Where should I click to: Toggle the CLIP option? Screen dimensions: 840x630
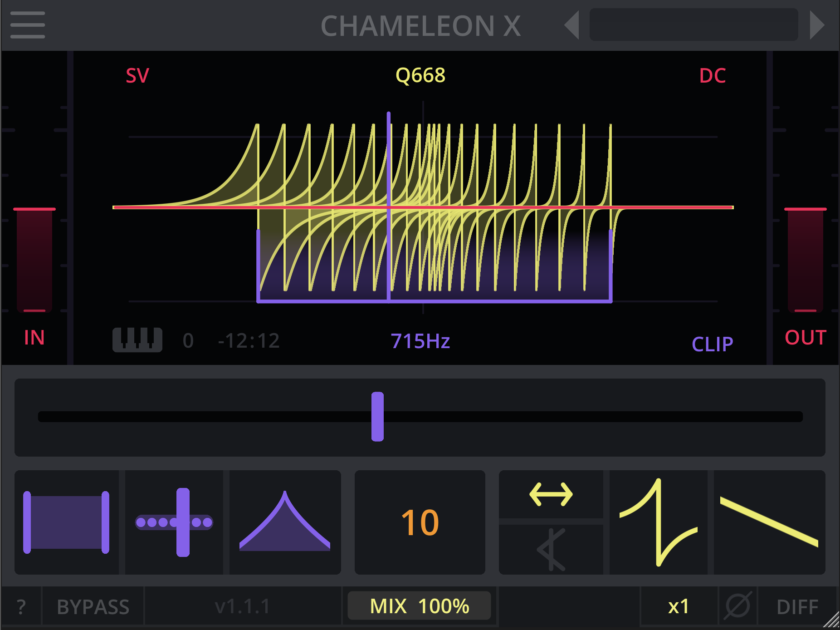[713, 344]
